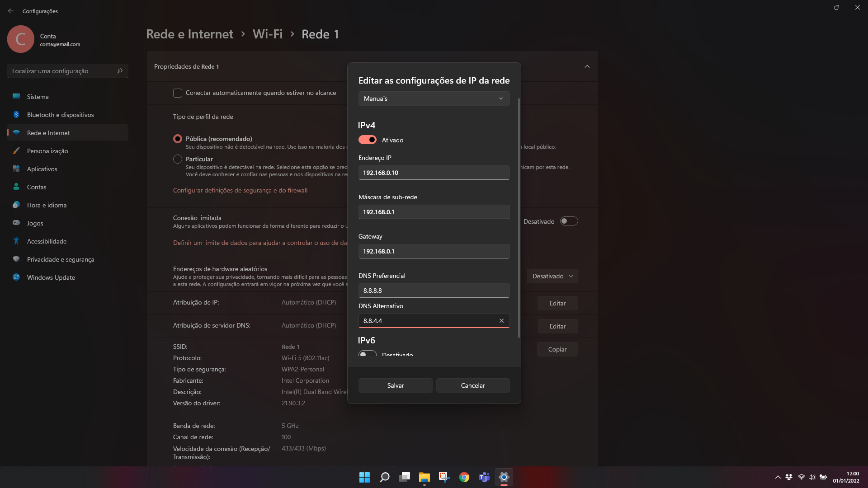Go to Wi-Fi breadcrumb

pos(268,34)
